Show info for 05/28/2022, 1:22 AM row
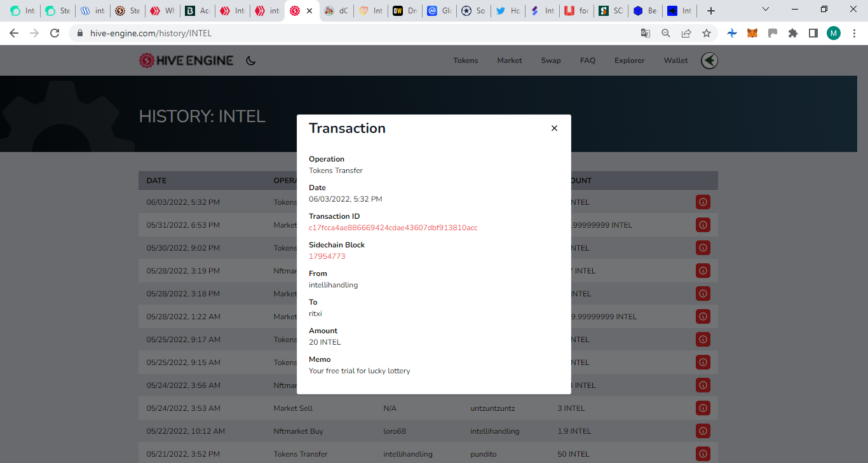The height and width of the screenshot is (463, 868). (x=703, y=316)
